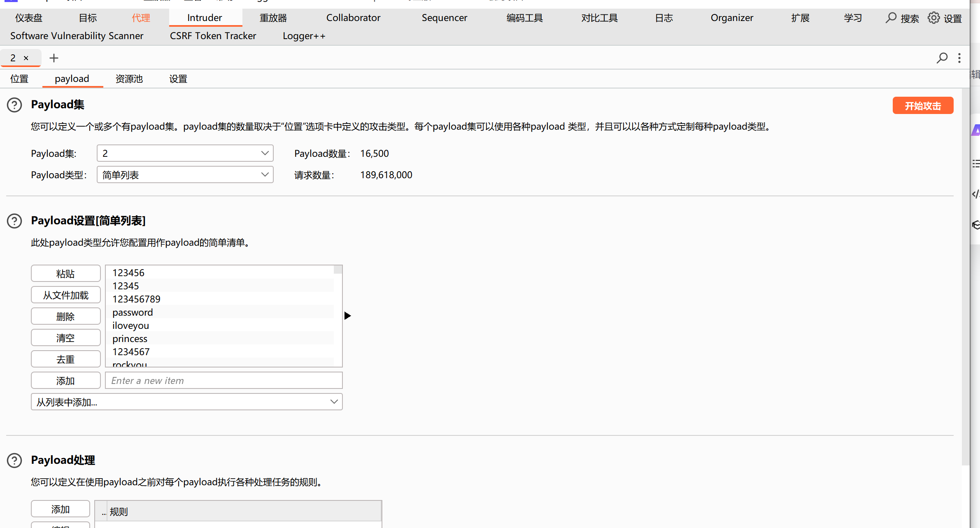Click the 从文件加载 button
The width and height of the screenshot is (980, 528).
65,295
